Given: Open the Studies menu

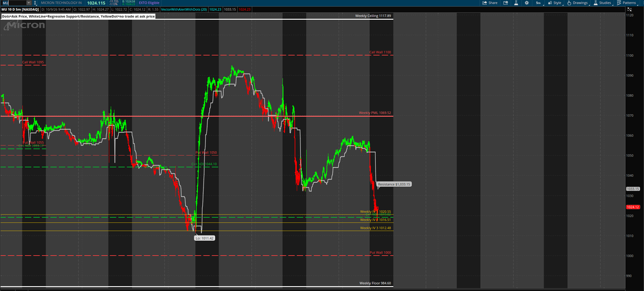Looking at the screenshot, I should [x=603, y=3].
